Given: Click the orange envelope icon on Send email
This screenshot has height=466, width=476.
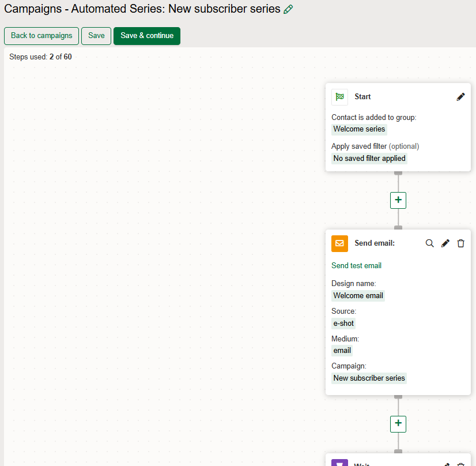Looking at the screenshot, I should click(339, 243).
